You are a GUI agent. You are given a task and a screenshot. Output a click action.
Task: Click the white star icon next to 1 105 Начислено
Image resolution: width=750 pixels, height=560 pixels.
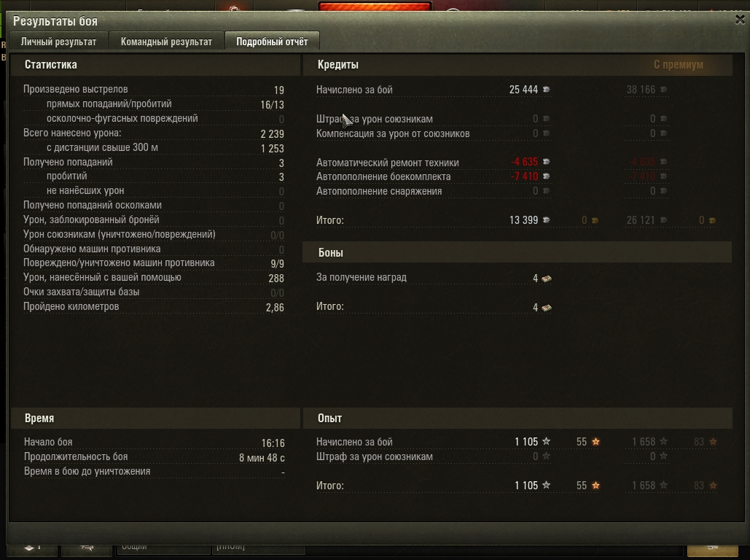click(x=546, y=441)
